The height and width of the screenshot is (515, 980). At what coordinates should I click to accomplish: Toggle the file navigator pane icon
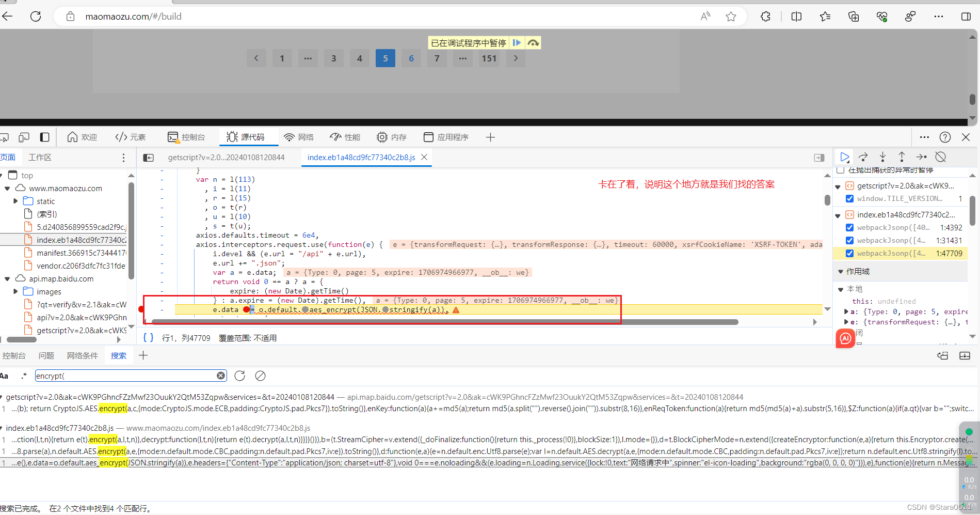148,158
